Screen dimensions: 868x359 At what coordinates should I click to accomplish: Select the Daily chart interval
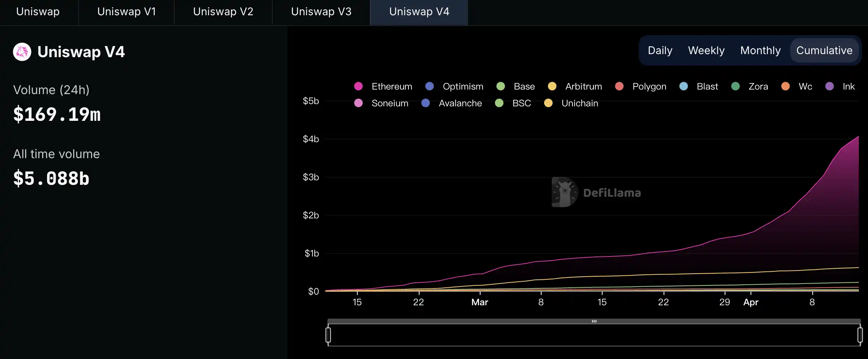click(660, 51)
